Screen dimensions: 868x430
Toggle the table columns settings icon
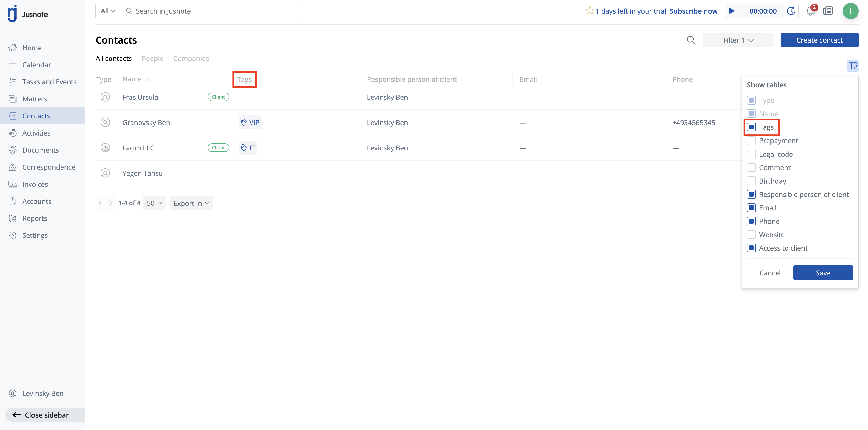(853, 66)
